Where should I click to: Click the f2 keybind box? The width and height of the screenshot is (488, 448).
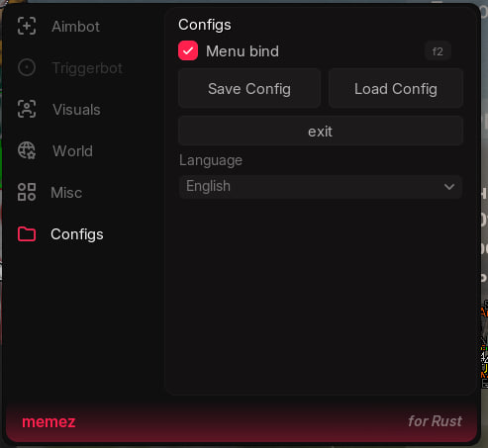coord(438,51)
